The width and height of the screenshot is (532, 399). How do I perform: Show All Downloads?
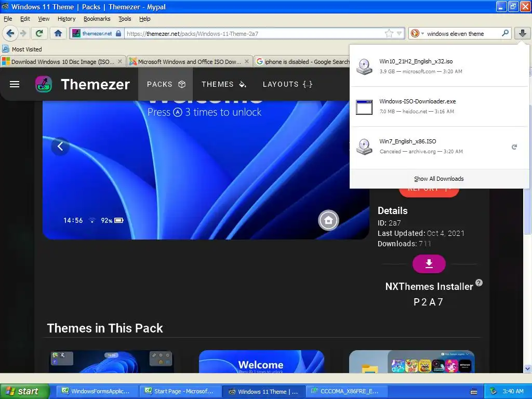point(438,179)
